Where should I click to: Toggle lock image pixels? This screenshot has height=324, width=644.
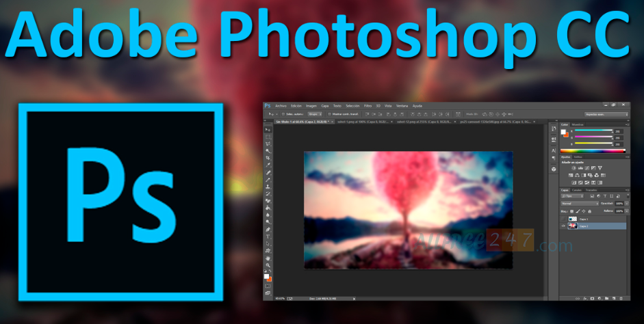pos(577,211)
